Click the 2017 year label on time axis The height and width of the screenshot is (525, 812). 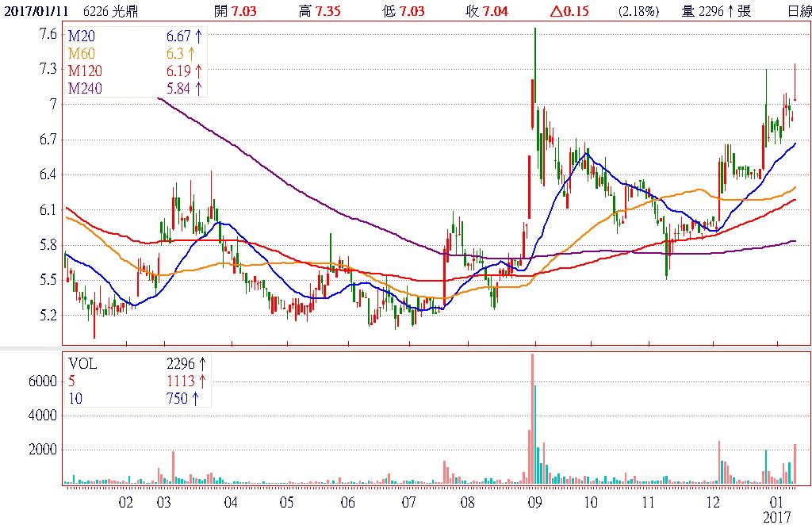click(x=776, y=516)
